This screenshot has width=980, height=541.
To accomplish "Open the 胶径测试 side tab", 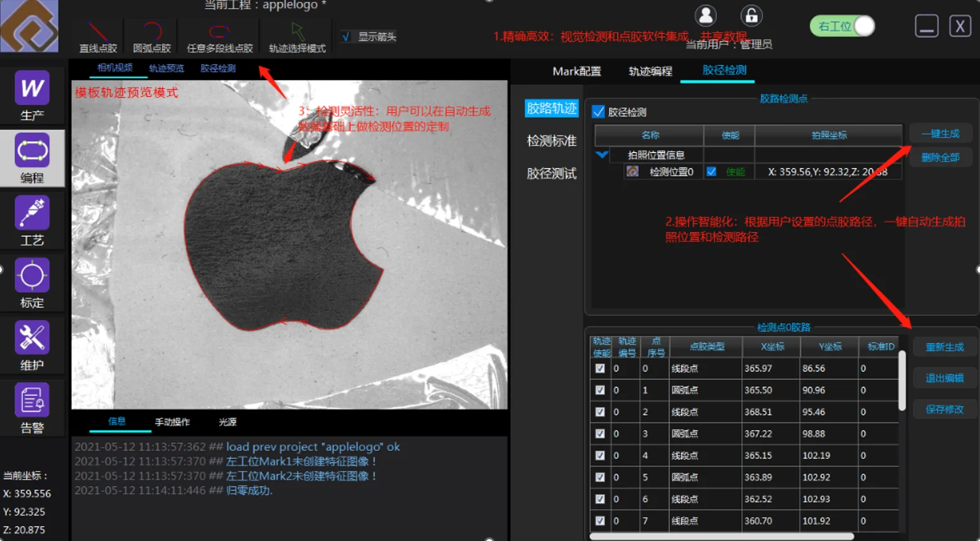I will coord(552,173).
